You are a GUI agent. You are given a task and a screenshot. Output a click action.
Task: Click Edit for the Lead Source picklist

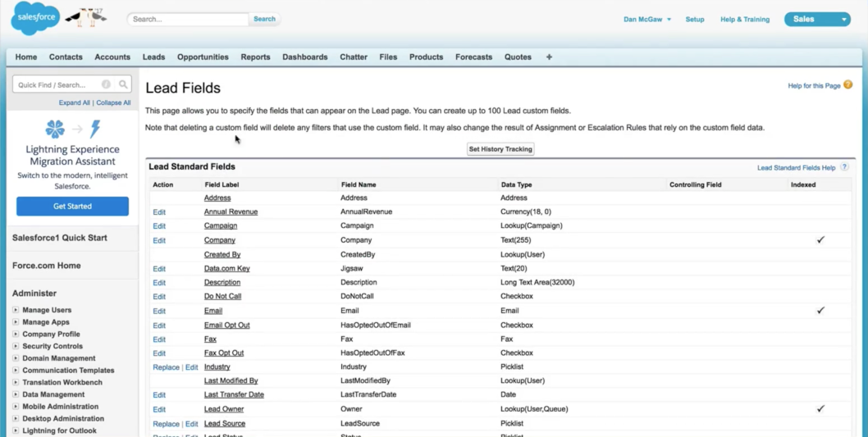tap(191, 424)
